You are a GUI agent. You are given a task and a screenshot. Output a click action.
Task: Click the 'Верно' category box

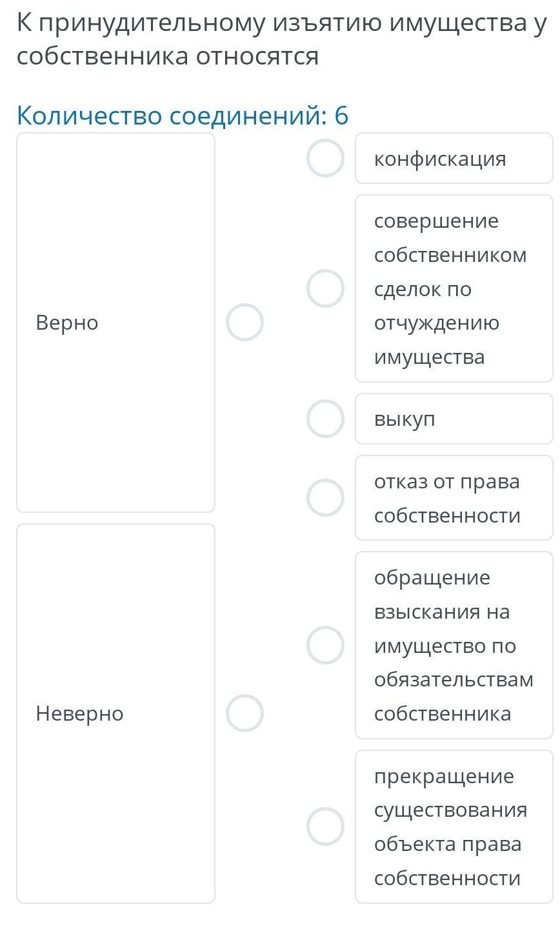pos(115,323)
